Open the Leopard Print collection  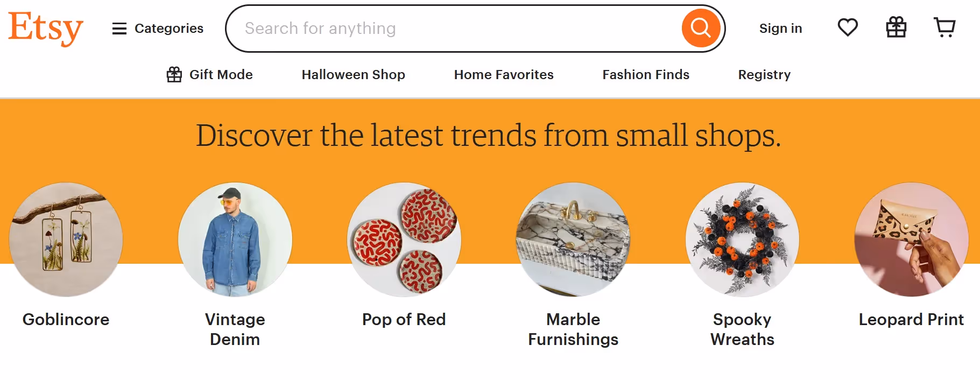pyautogui.click(x=911, y=240)
